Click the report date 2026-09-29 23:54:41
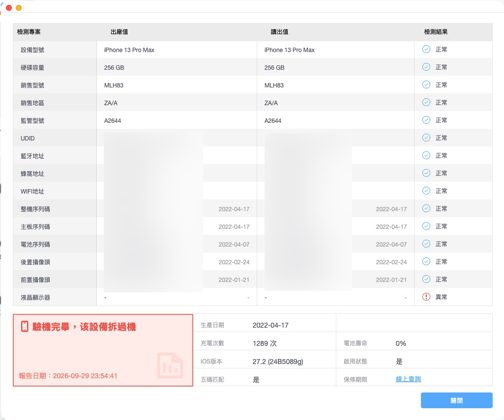504x420 pixels. point(85,376)
